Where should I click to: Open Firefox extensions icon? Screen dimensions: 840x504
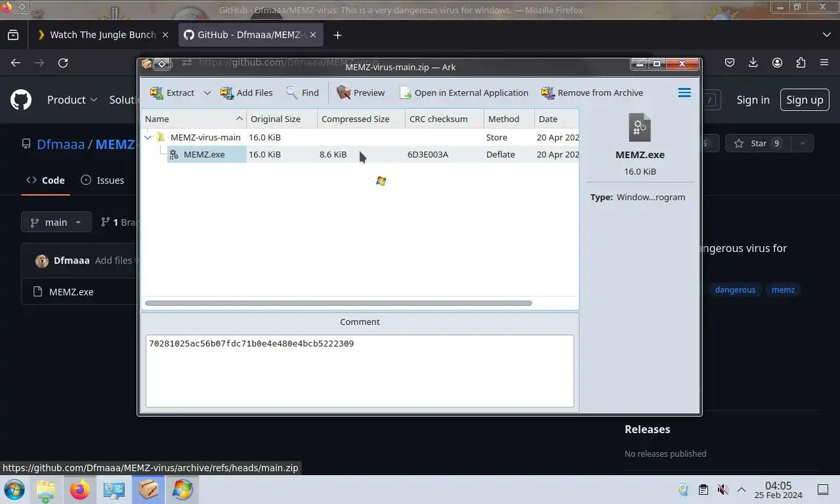coord(801,62)
